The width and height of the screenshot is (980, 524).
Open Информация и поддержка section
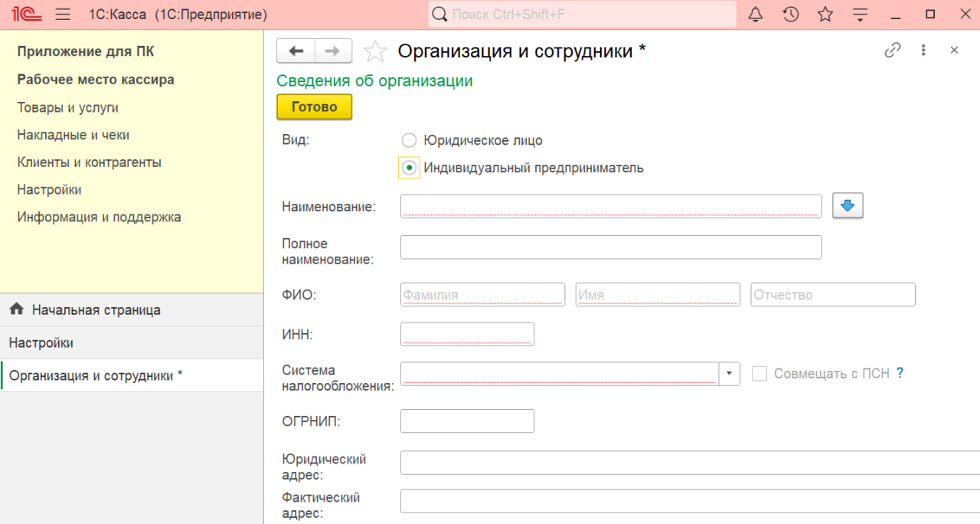[99, 217]
